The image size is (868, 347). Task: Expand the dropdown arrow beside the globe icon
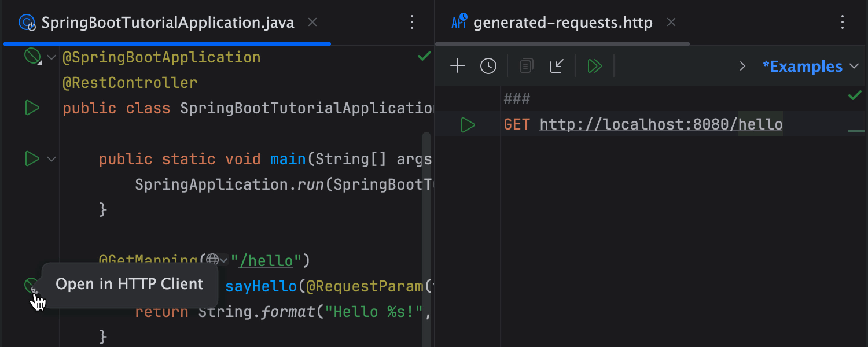tap(225, 260)
